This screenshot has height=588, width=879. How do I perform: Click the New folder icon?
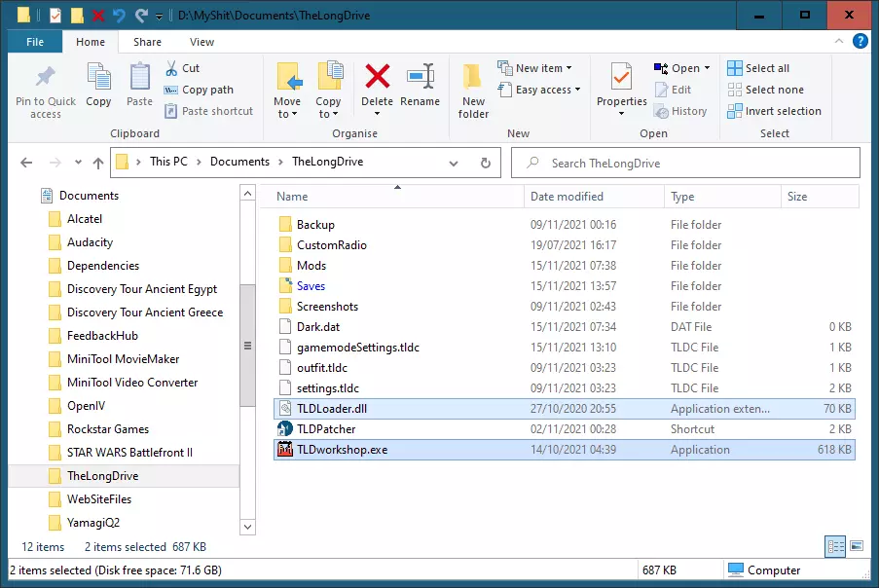pos(473,77)
